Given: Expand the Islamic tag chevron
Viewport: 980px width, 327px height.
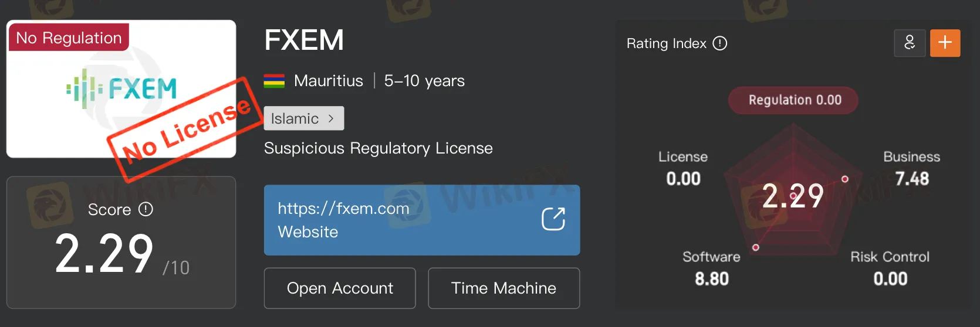Looking at the screenshot, I should 331,118.
